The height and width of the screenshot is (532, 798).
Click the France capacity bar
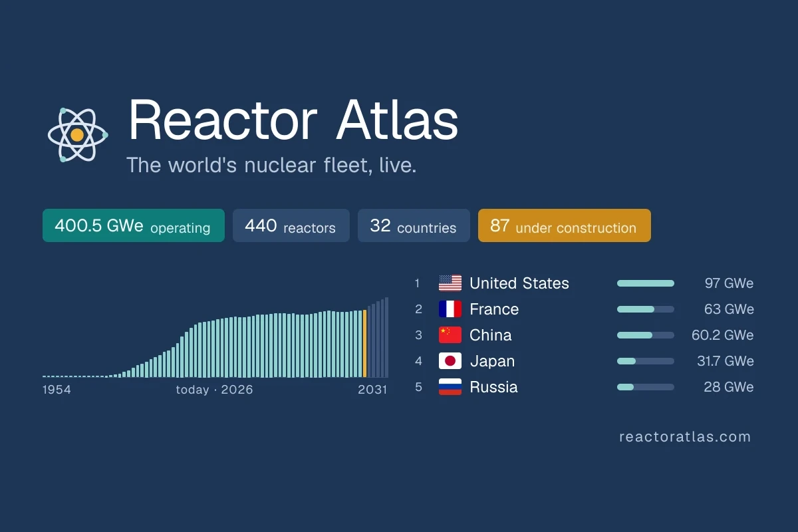(x=646, y=309)
